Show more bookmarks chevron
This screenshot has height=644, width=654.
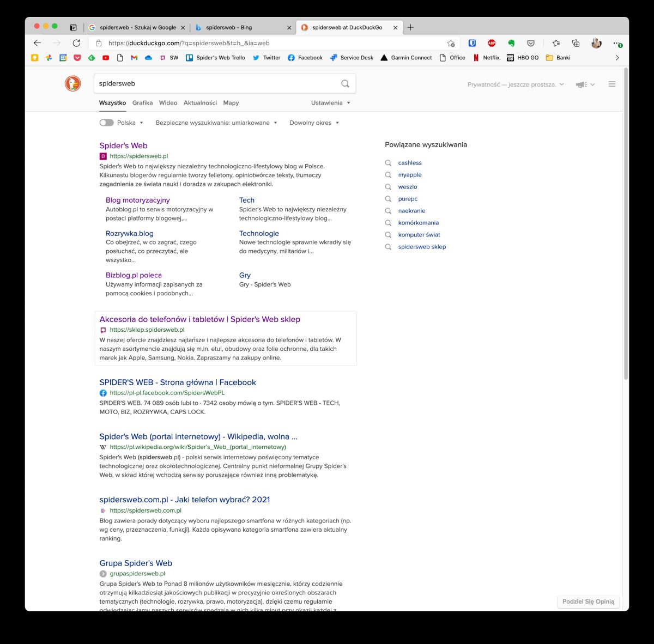[x=617, y=58]
